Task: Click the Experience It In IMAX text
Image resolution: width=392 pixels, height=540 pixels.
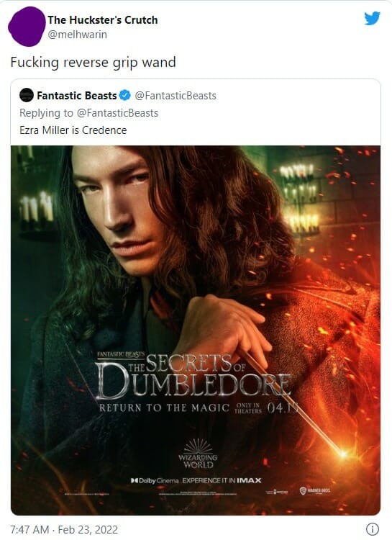Action: point(222,480)
